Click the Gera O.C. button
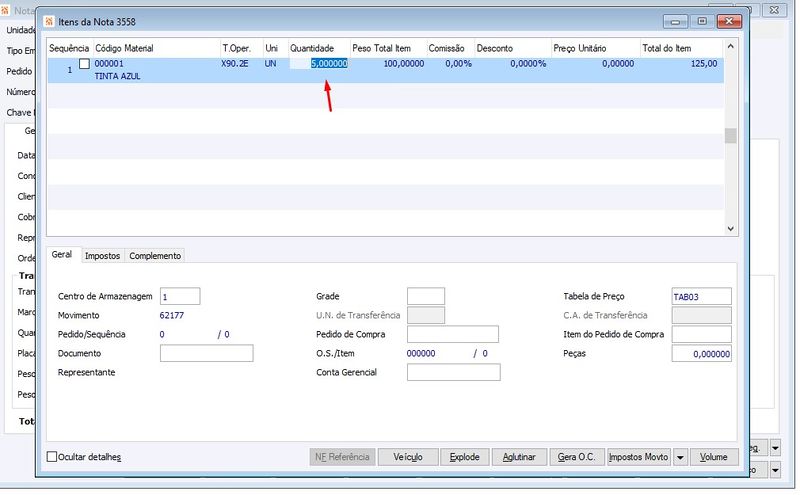Viewport: 800px width, 495px height. coord(576,457)
